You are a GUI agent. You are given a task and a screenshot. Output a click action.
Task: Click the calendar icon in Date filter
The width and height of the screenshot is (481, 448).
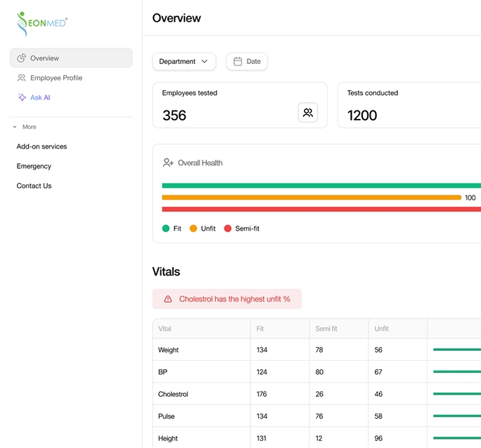click(238, 62)
